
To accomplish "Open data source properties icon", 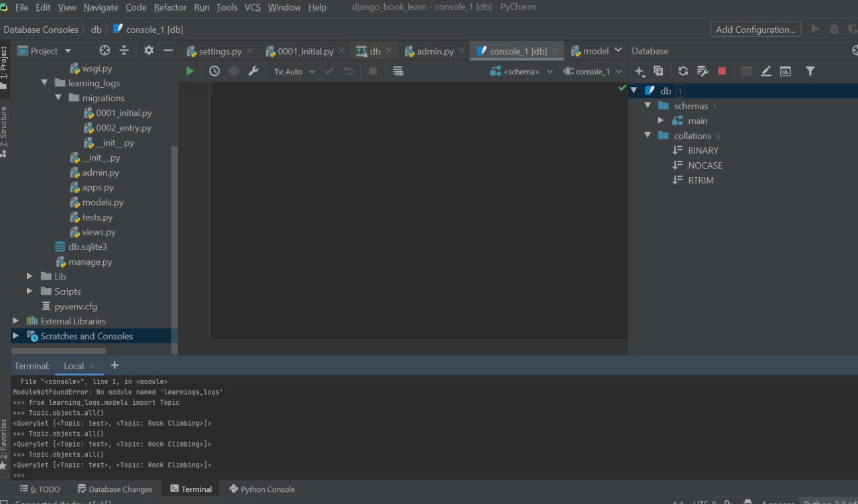I will (702, 71).
